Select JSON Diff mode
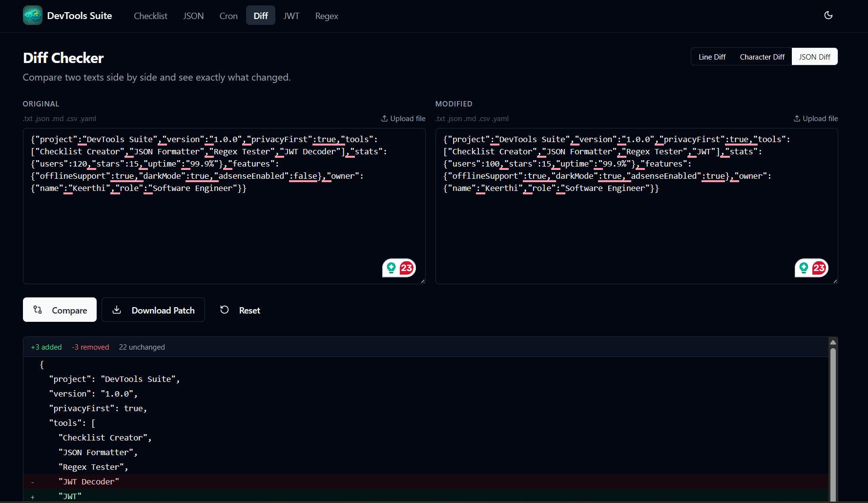This screenshot has width=868, height=503. point(814,57)
